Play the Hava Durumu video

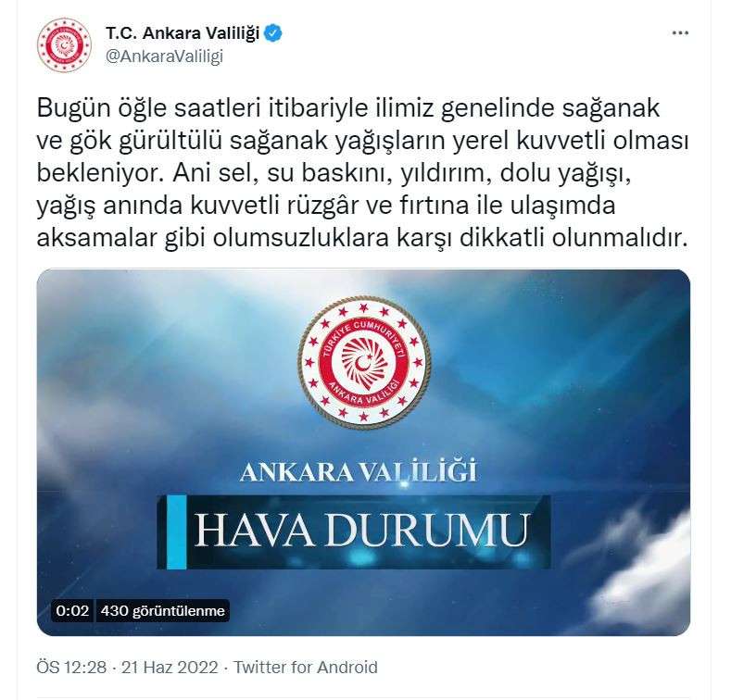tap(363, 453)
